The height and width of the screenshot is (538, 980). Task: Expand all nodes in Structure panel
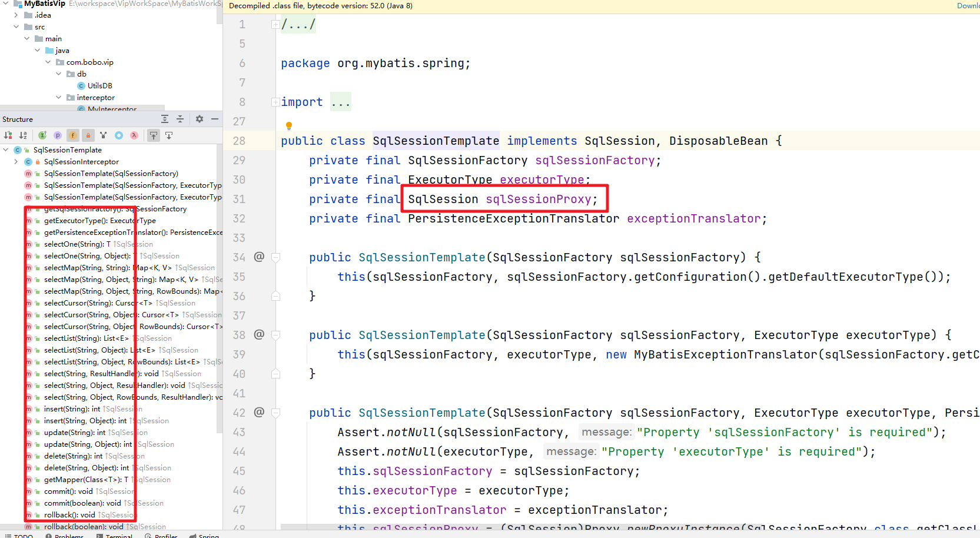tap(165, 119)
